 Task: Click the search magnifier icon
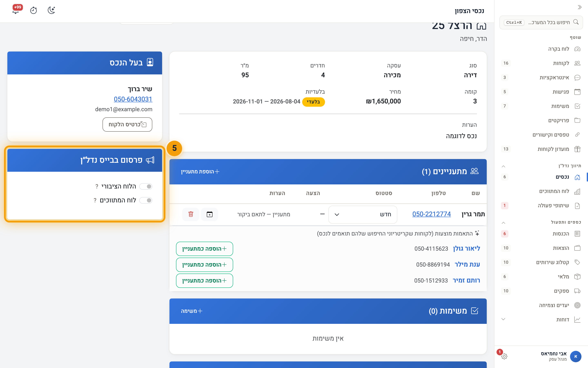coord(576,22)
